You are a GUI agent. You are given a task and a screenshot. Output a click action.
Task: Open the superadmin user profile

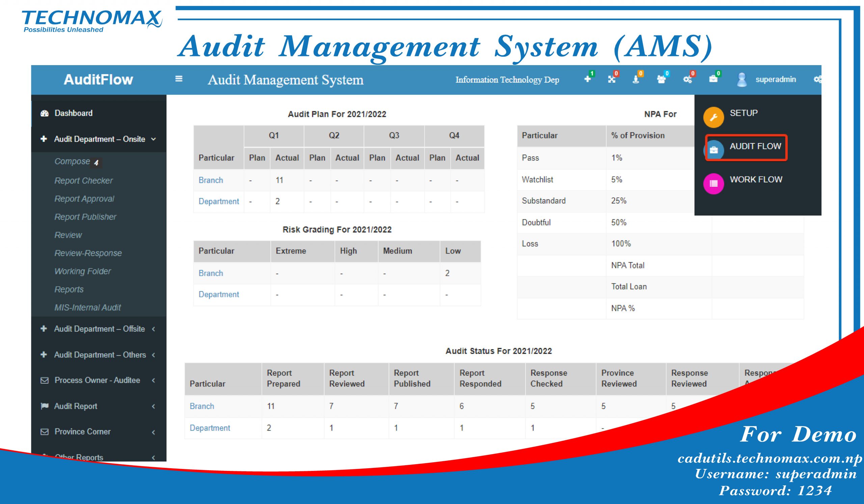(775, 80)
